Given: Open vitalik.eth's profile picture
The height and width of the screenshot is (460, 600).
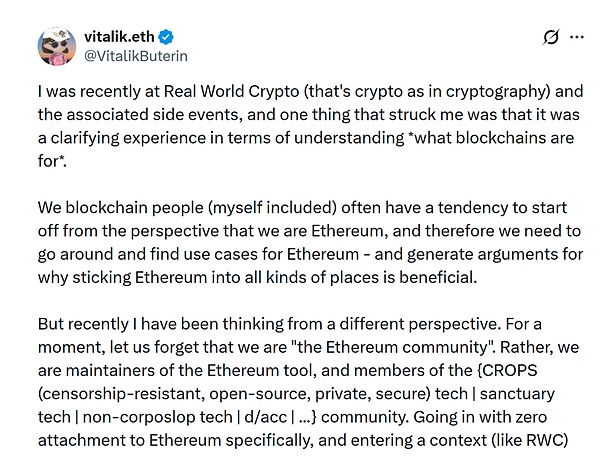Looking at the screenshot, I should pyautogui.click(x=56, y=44).
